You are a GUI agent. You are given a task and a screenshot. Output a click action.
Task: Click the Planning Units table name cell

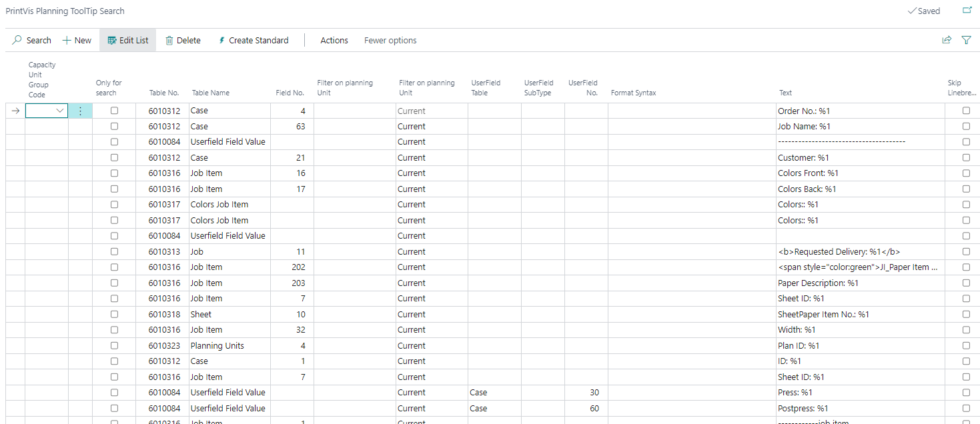pyautogui.click(x=229, y=346)
